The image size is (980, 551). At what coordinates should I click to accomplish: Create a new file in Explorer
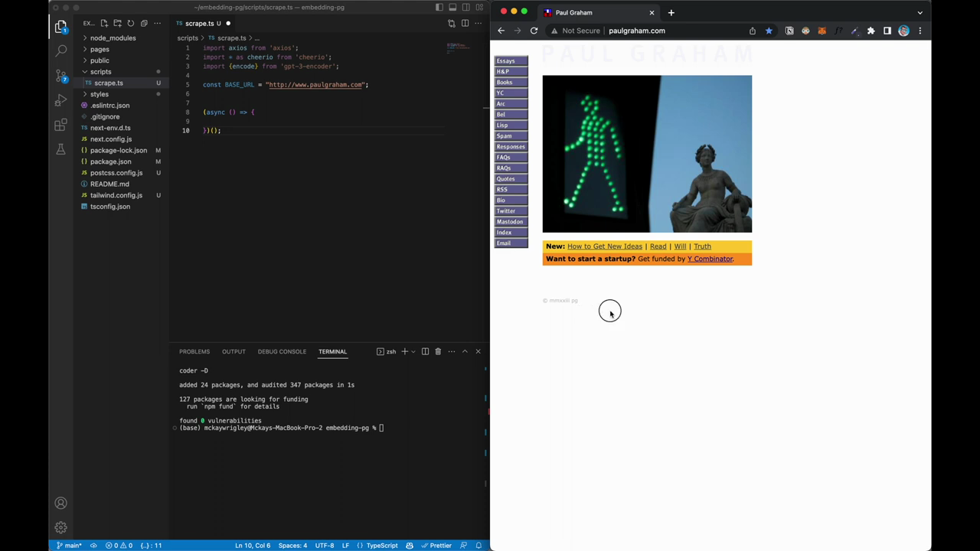(104, 24)
